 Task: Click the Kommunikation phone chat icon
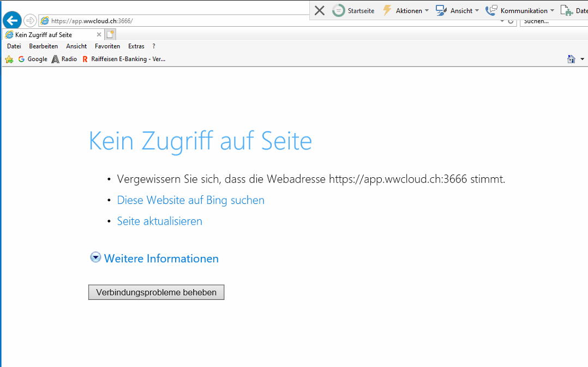(491, 10)
